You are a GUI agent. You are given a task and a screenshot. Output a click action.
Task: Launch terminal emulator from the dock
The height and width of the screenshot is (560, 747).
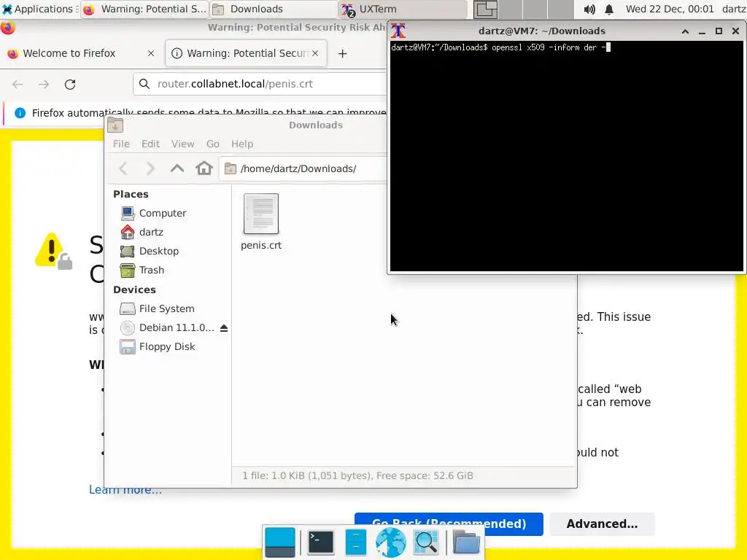321,542
